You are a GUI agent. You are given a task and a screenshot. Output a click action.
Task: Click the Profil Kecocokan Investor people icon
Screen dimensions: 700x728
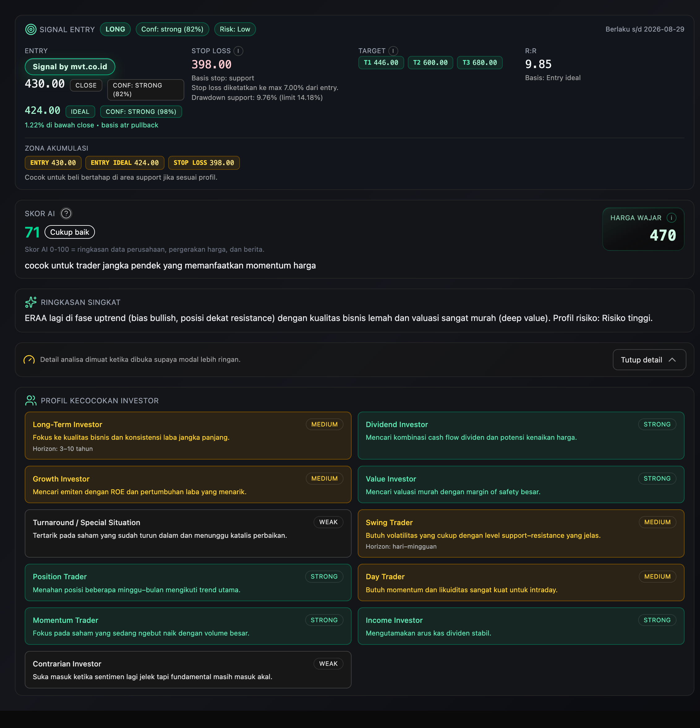30,400
